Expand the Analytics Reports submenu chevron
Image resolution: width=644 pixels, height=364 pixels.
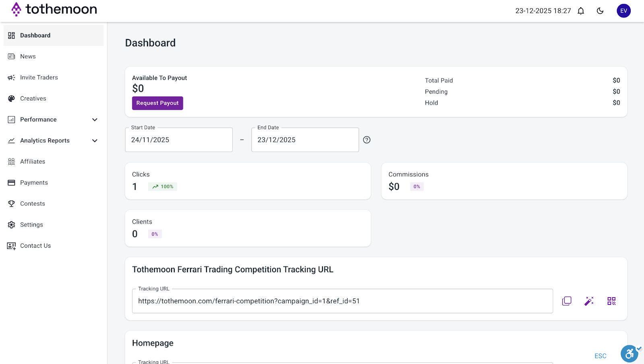95,140
